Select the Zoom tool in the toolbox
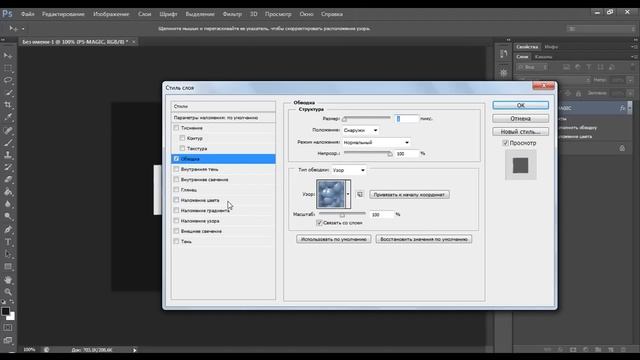 click(x=8, y=292)
